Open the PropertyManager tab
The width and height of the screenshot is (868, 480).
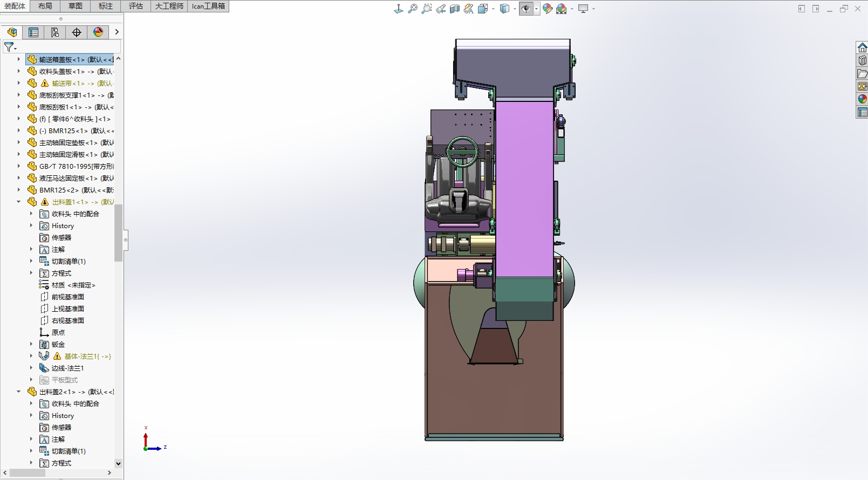33,32
